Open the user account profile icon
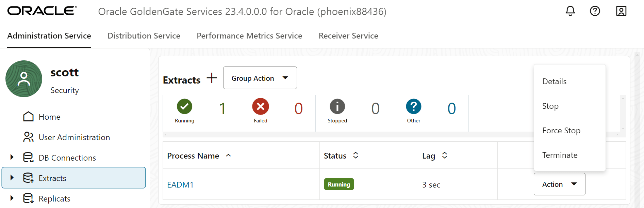Image resolution: width=644 pixels, height=208 pixels. pos(621,11)
